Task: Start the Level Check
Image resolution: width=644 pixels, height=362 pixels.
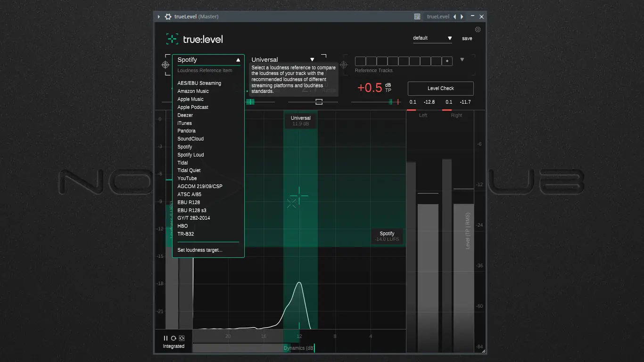Action: pos(441,89)
